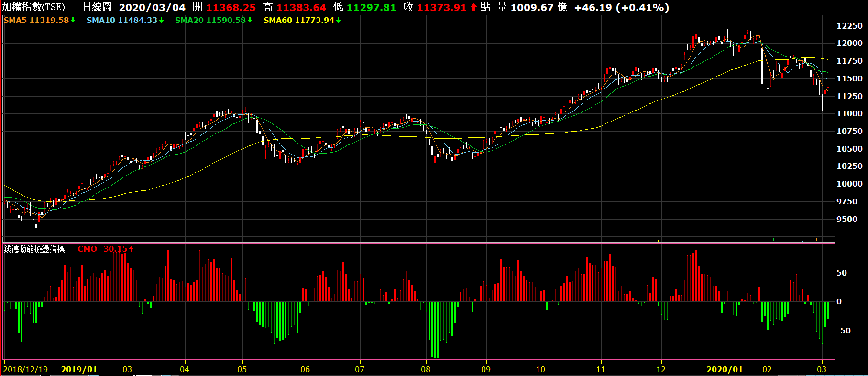The width and height of the screenshot is (868, 376).
Task: Click the orange SMA5 marker below the price chart
Action: (816, 240)
